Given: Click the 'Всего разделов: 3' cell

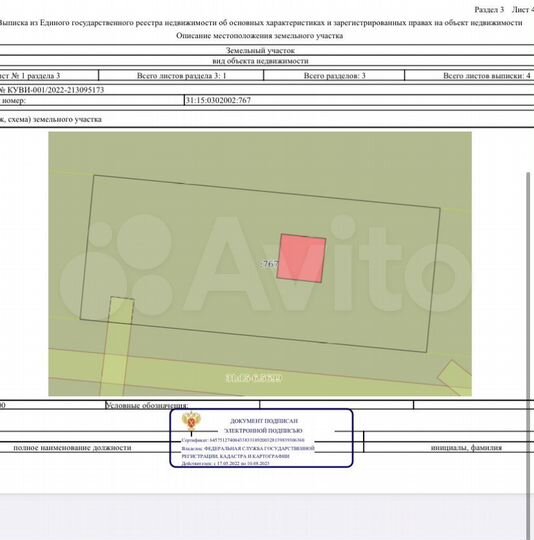Looking at the screenshot, I should pos(334,76).
